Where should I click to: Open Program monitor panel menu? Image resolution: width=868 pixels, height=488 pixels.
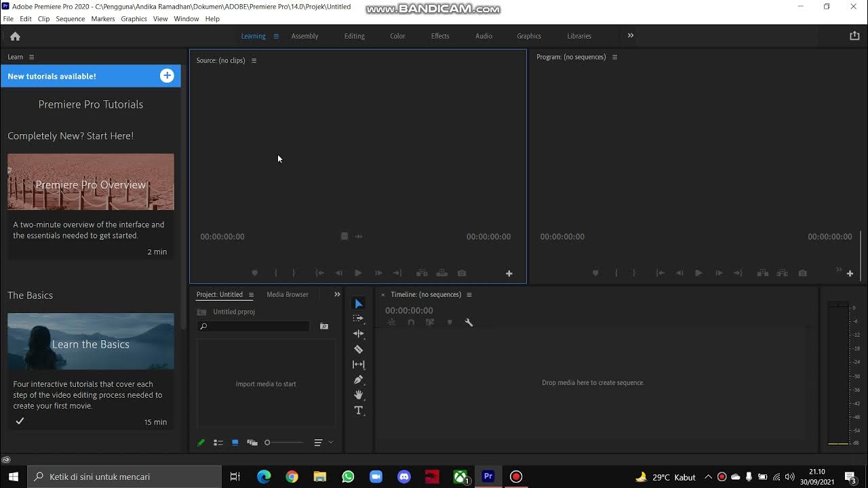(x=614, y=57)
